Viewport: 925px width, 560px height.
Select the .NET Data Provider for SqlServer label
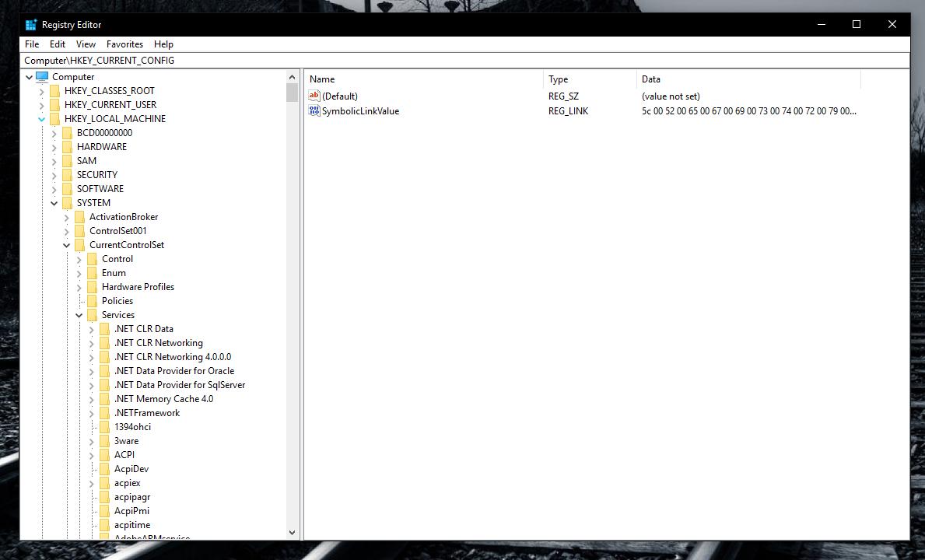[x=180, y=385]
